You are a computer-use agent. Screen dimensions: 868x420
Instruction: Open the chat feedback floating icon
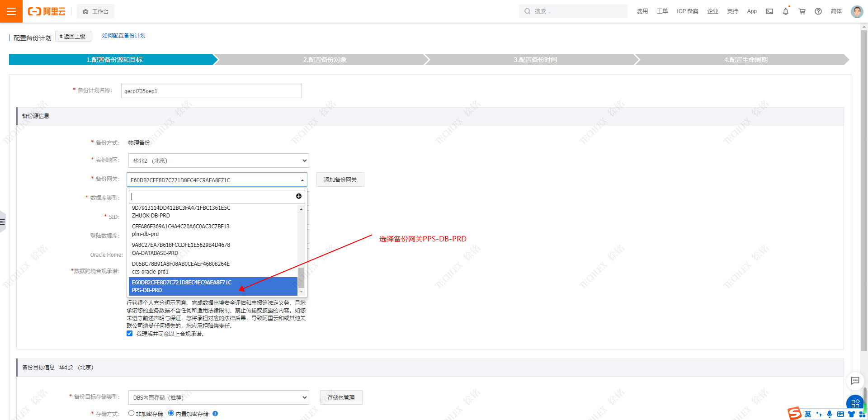[x=855, y=381]
